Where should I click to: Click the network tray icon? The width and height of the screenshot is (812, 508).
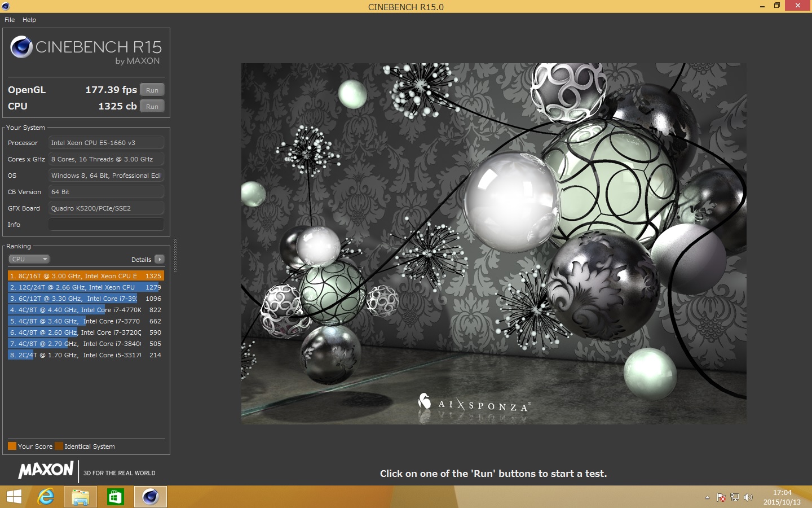[734, 497]
